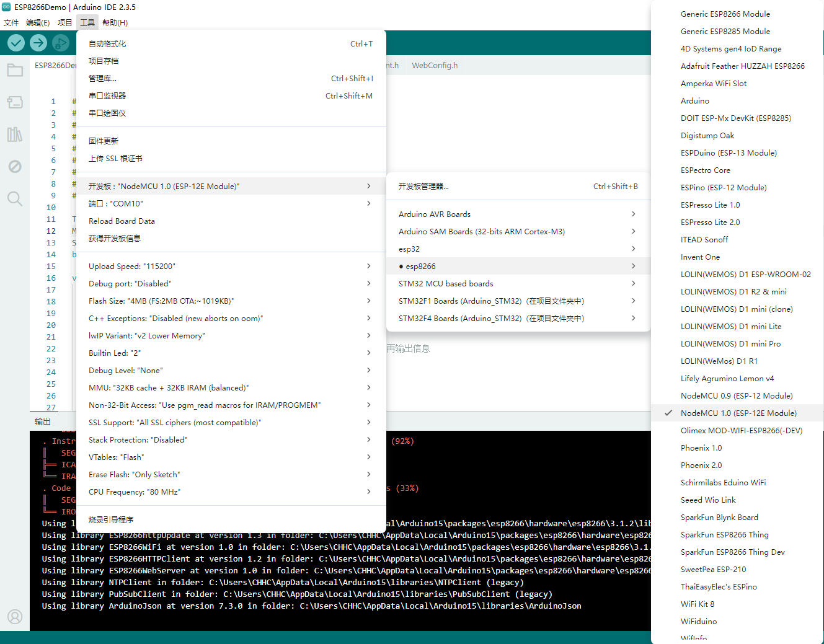Click Reload Board Data

pyautogui.click(x=231, y=221)
